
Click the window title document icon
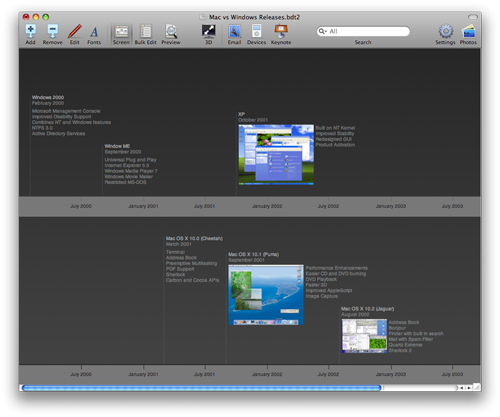203,17
